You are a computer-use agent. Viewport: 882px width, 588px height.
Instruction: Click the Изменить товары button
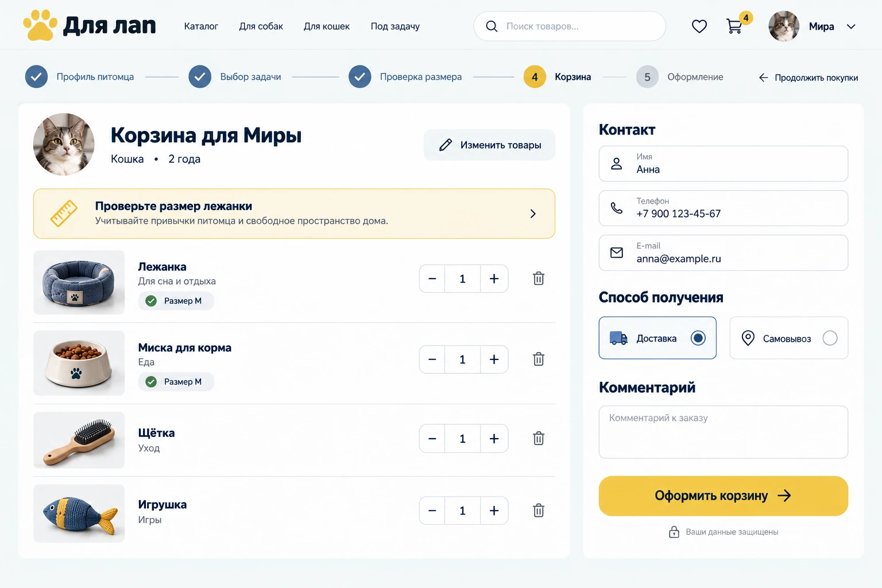pos(489,145)
